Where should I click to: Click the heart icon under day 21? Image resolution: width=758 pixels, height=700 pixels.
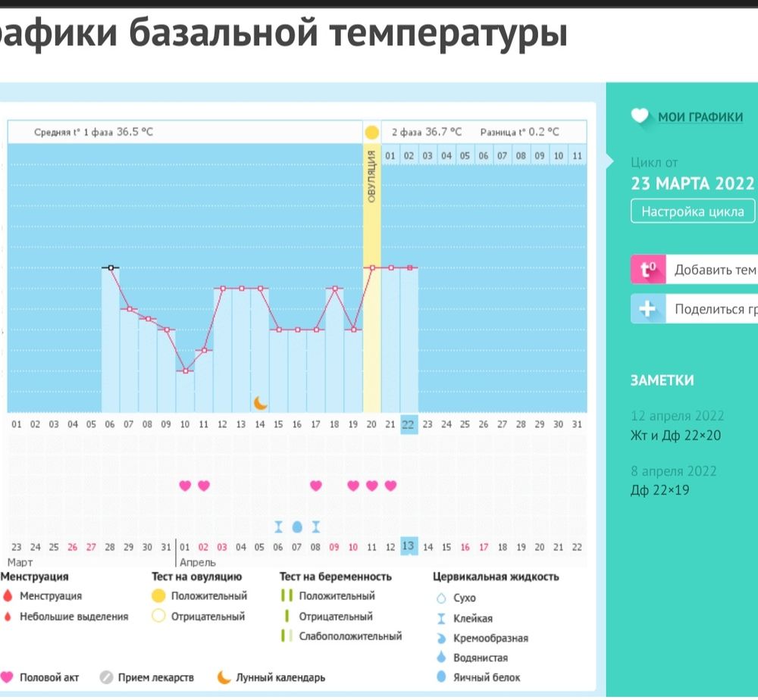tap(390, 486)
